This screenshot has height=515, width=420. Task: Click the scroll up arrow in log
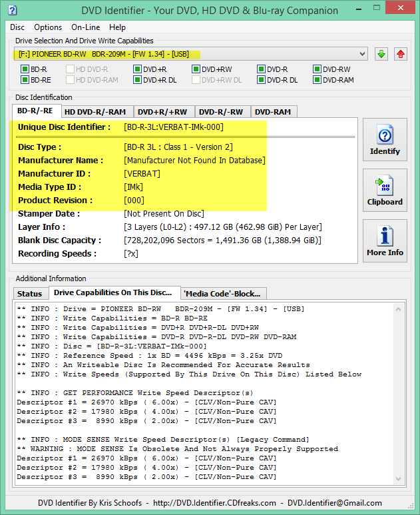point(398,309)
